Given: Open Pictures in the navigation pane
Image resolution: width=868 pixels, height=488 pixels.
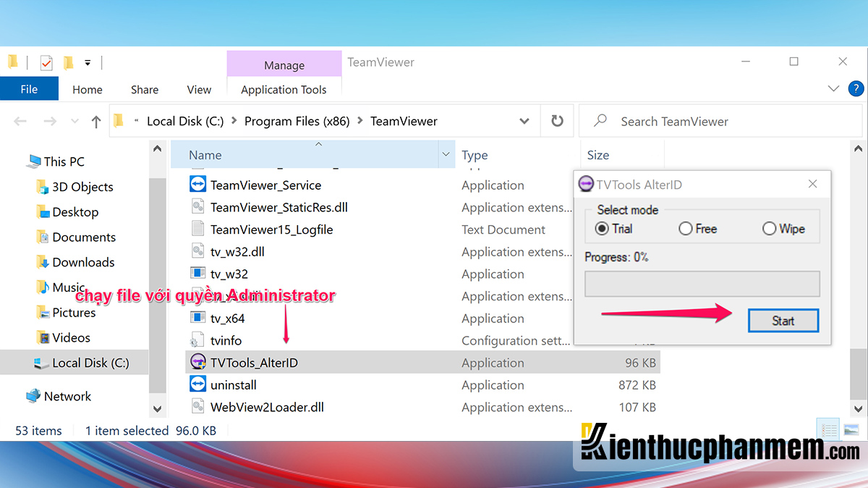Looking at the screenshot, I should pyautogui.click(x=74, y=313).
